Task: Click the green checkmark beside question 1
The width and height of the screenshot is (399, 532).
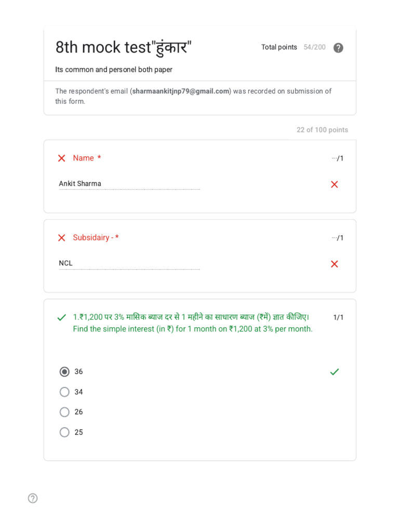Action: click(61, 317)
